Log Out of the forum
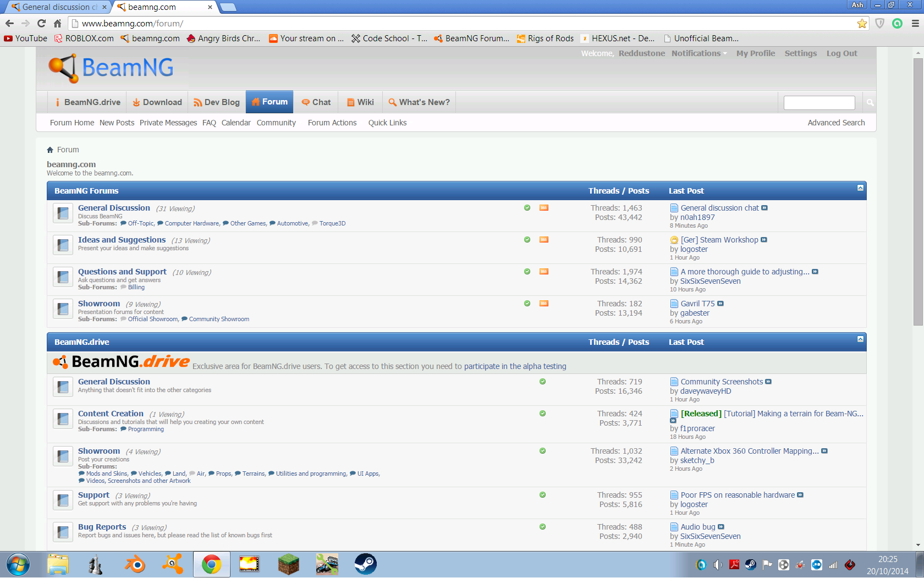Viewport: 924px width, 578px height. (x=842, y=53)
